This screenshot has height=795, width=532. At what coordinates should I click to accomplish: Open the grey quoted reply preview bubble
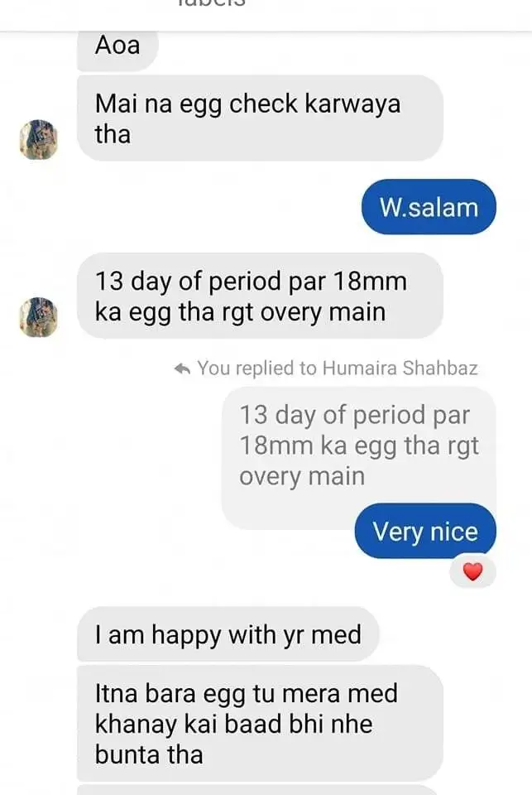pyautogui.click(x=358, y=445)
